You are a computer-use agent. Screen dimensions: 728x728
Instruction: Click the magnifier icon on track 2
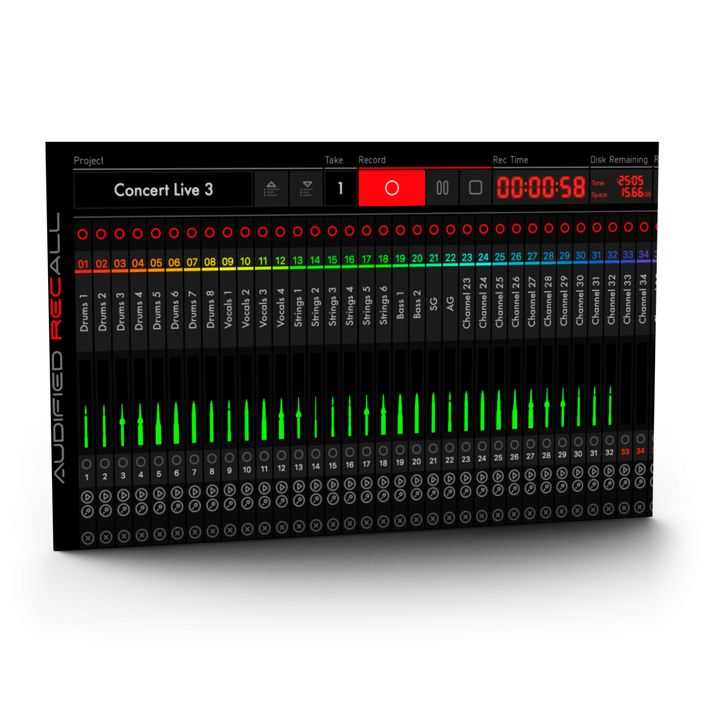(106, 511)
